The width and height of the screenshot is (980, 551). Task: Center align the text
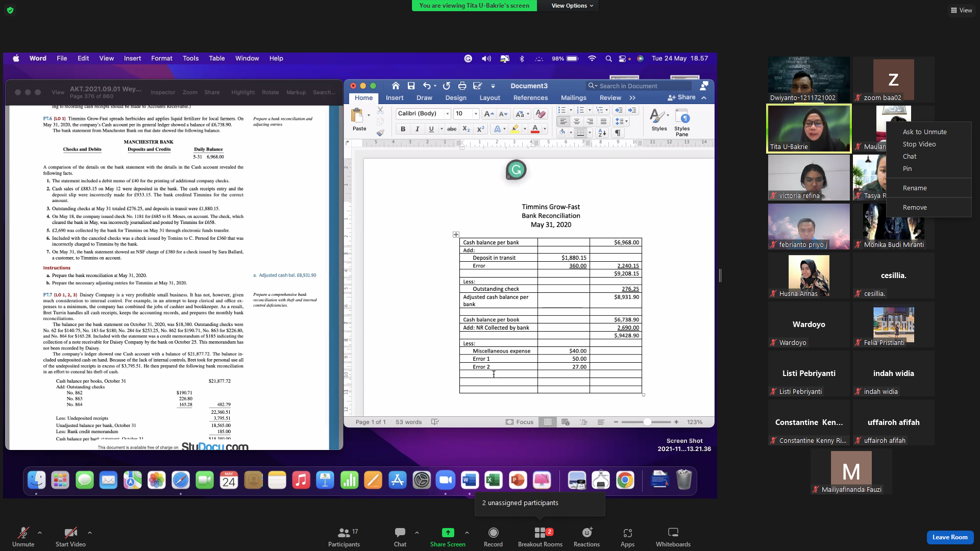coord(577,121)
